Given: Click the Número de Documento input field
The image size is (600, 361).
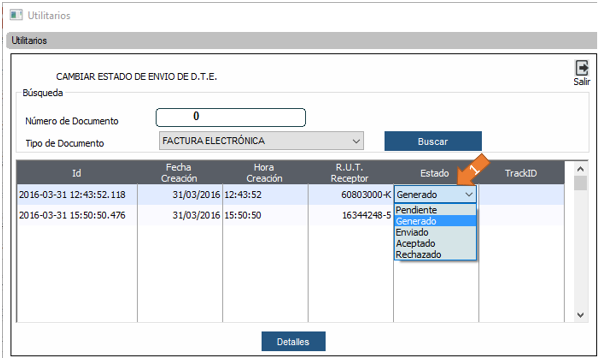Looking at the screenshot, I should point(230,117).
